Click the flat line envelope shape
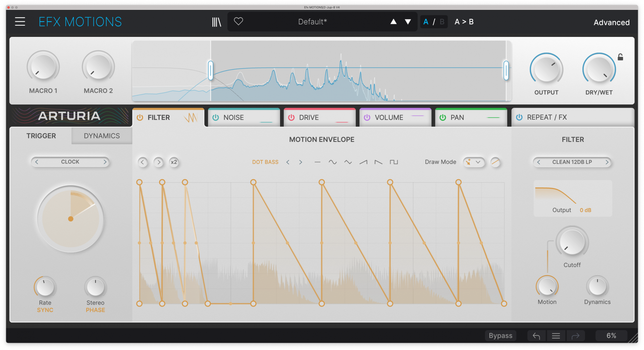This screenshot has height=350, width=644. (x=317, y=162)
